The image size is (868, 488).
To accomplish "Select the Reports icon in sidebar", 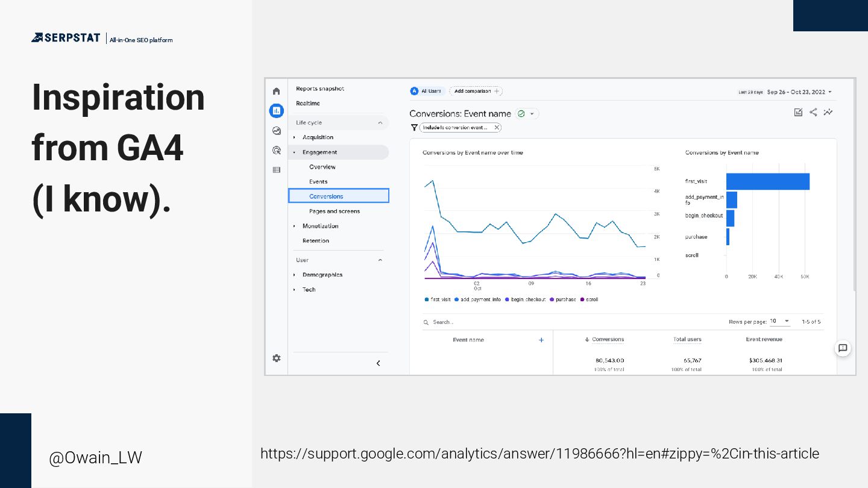I will point(276,110).
